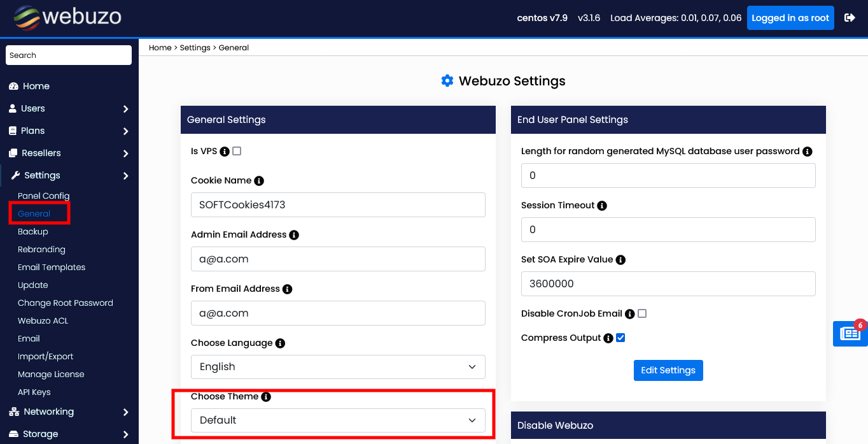
Task: Open Rebranding in the Settings submenu
Action: click(x=41, y=250)
